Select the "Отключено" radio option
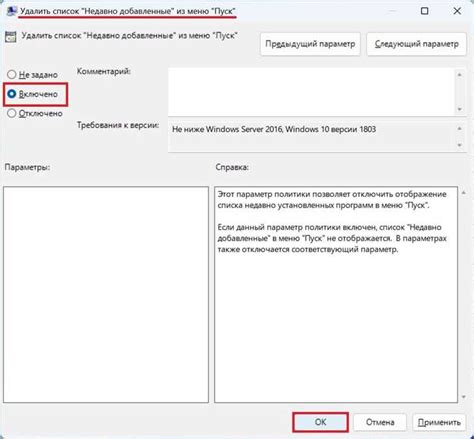The width and height of the screenshot is (474, 439). 12,113
